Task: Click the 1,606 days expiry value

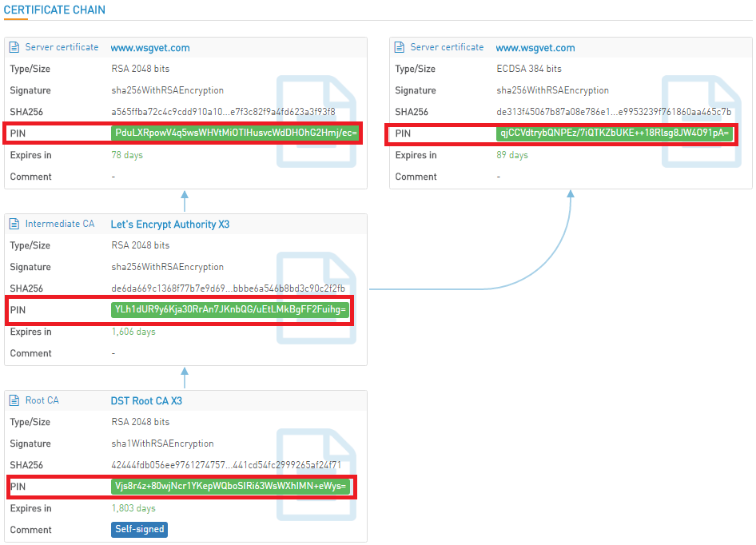Action: 133,332
